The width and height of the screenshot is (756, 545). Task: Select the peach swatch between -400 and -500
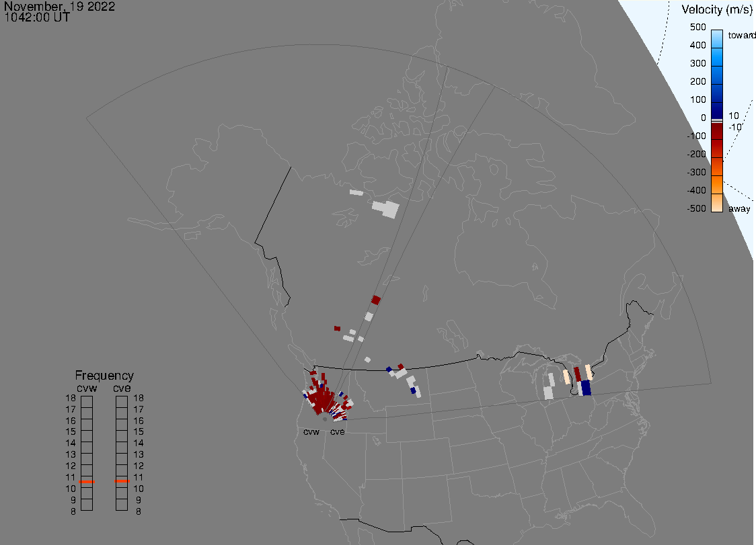coord(717,202)
